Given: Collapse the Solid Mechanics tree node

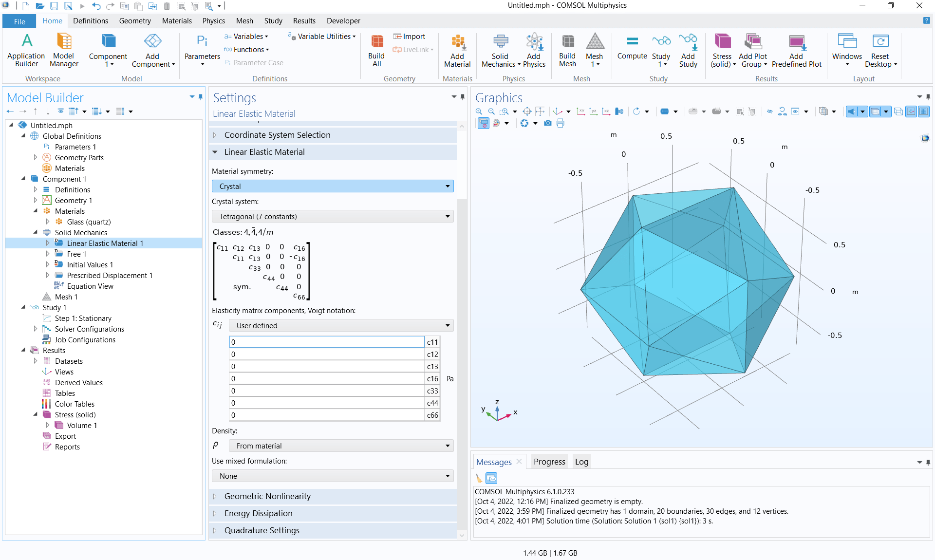Looking at the screenshot, I should click(x=35, y=232).
